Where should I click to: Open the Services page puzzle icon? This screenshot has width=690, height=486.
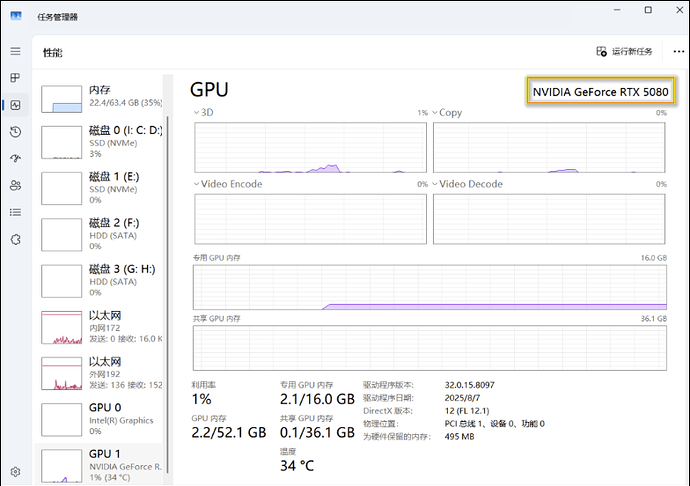(x=15, y=239)
